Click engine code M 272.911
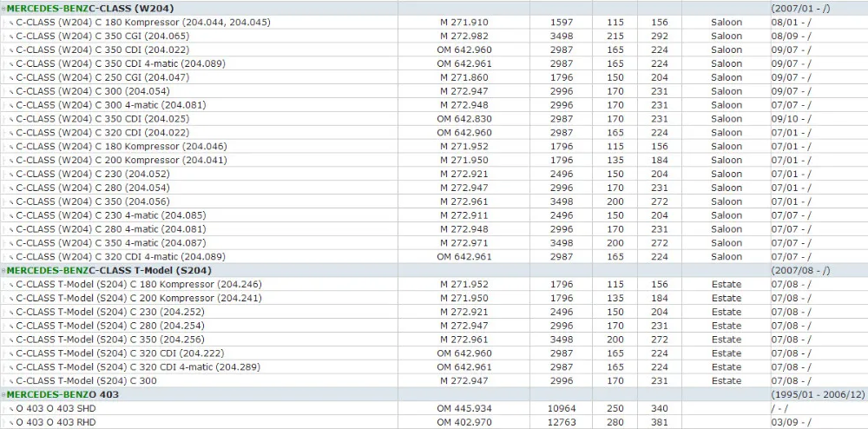This screenshot has width=868, height=429. coord(464,215)
